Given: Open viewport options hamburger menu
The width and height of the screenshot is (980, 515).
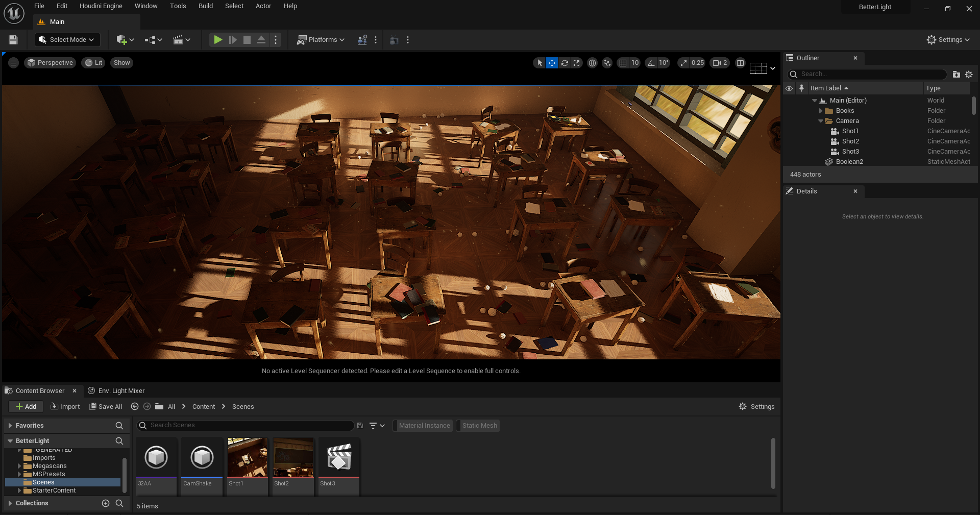Looking at the screenshot, I should click(14, 63).
